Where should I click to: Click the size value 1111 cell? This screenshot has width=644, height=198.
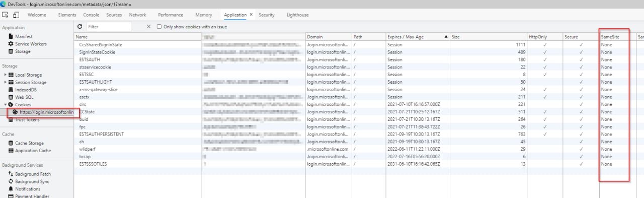(x=488, y=45)
